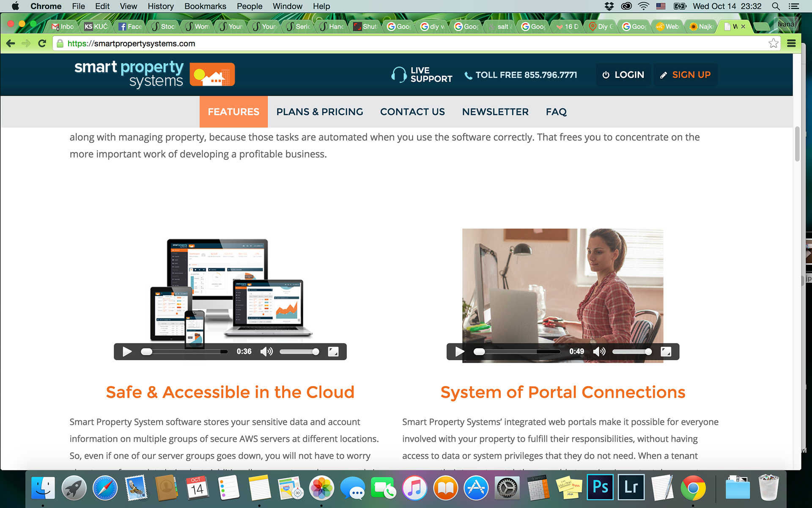Open the Bookmarks menu
Viewport: 812px width, 508px height.
point(205,6)
